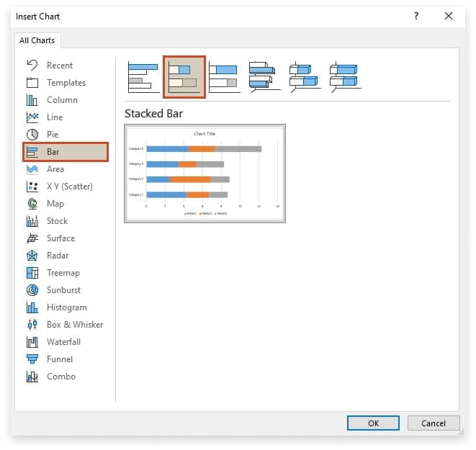Click OK to insert the chart

click(x=373, y=423)
